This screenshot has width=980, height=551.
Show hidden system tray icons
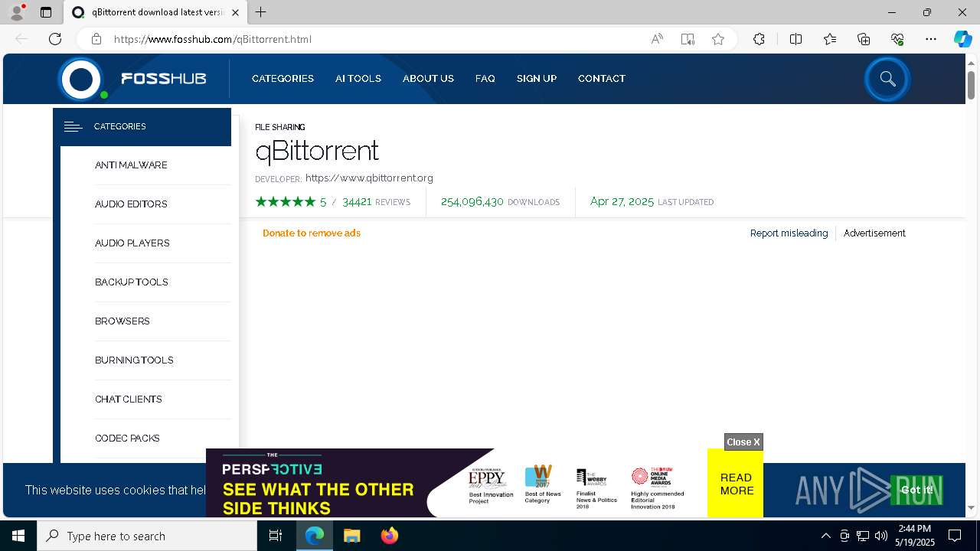[825, 536]
